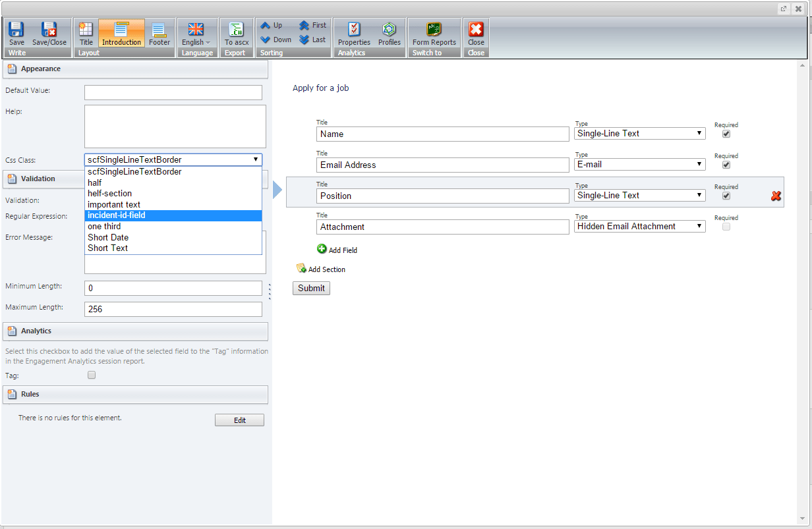This screenshot has height=529, width=812.
Task: Click inside the Default Value input field
Action: (173, 92)
